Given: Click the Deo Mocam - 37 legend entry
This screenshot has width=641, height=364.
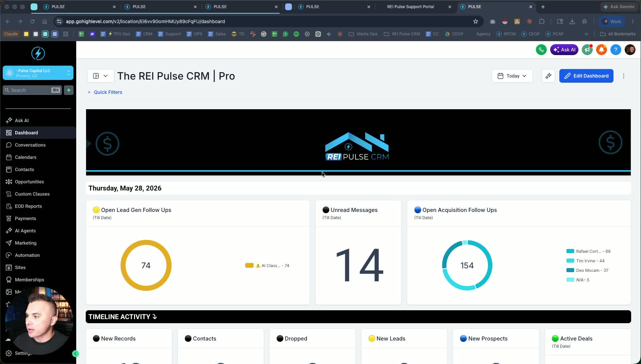Looking at the screenshot, I should tap(588, 270).
